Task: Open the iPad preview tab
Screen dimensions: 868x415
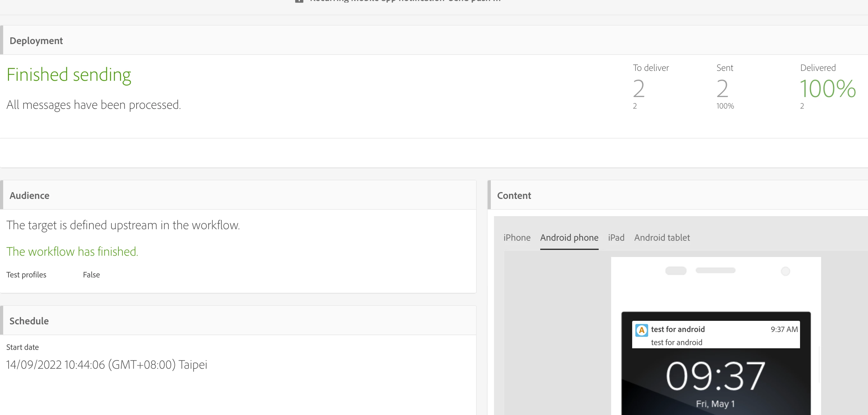Action: tap(616, 238)
